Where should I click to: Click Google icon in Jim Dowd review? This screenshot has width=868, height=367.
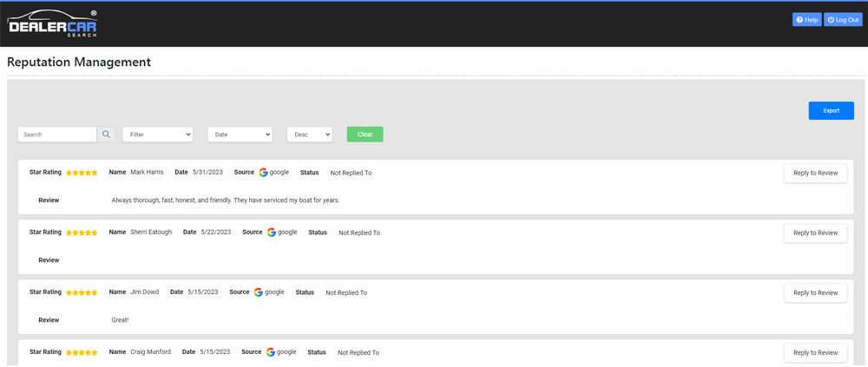tap(259, 292)
